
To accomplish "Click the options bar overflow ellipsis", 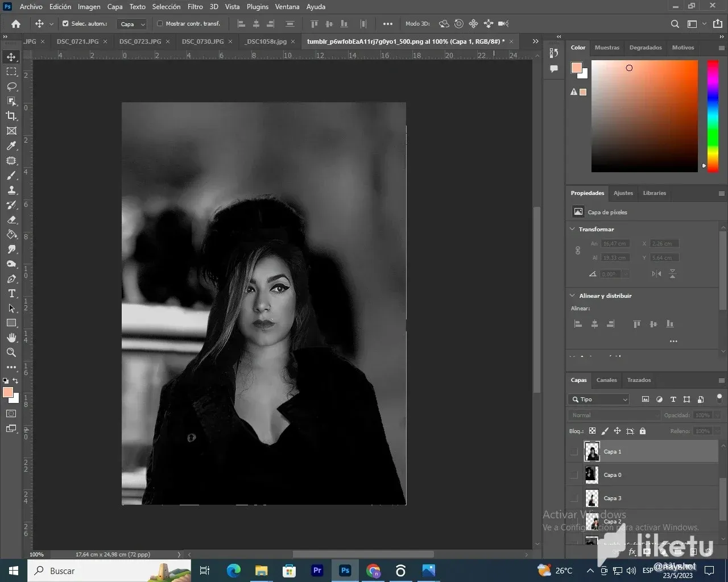I will click(x=388, y=24).
